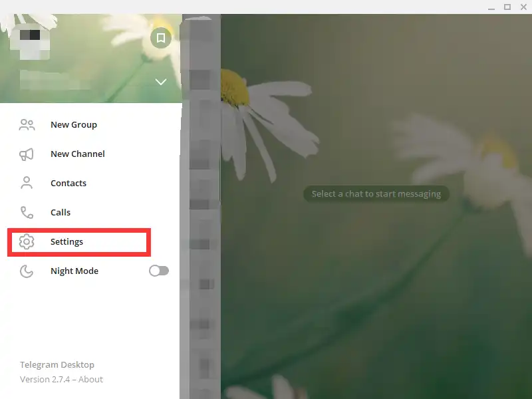Image resolution: width=532 pixels, height=399 pixels.
Task: Click the New Group people icon
Action: point(27,124)
